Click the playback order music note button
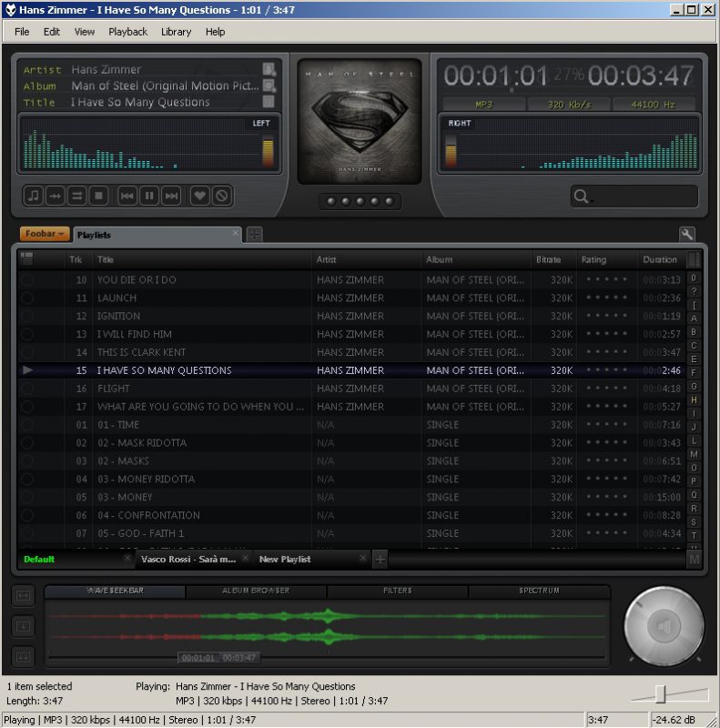This screenshot has width=720, height=728. 33,196
